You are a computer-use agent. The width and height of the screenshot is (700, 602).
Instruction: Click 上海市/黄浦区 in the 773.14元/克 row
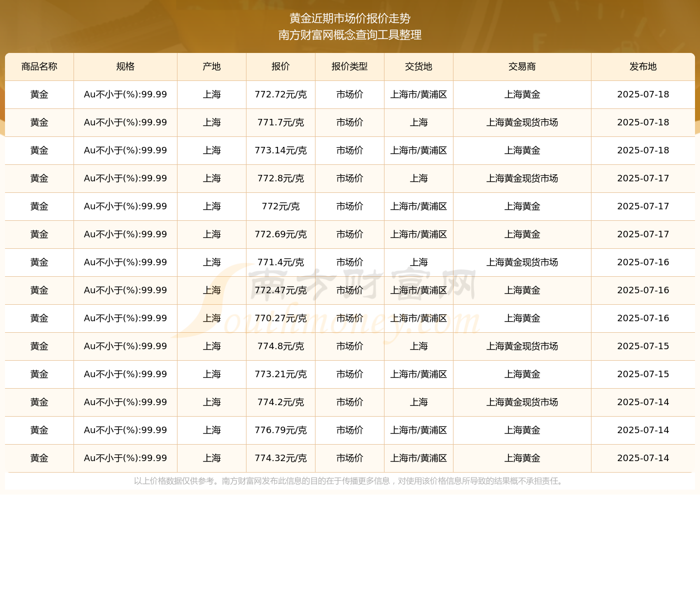point(419,150)
